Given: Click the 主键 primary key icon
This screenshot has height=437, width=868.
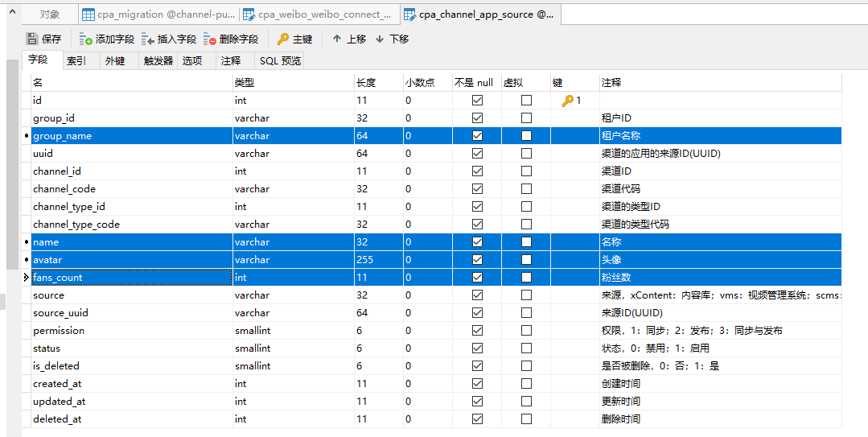Looking at the screenshot, I should coord(283,39).
